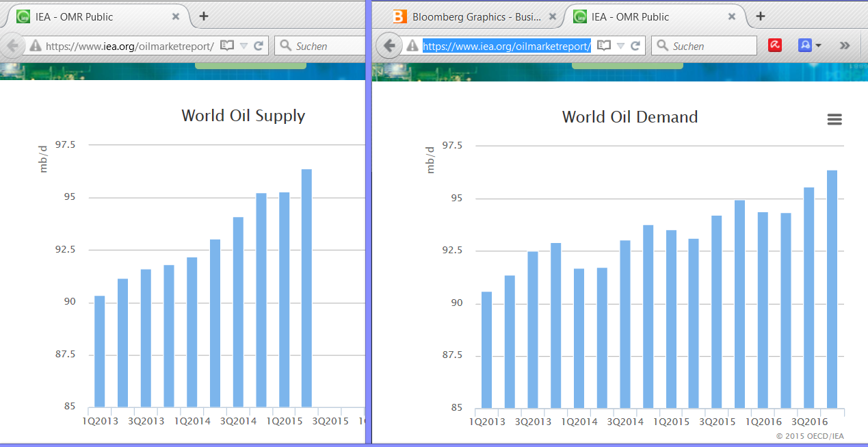The width and height of the screenshot is (868, 447).
Task: Click the reader view icon in address bar
Action: (x=226, y=45)
